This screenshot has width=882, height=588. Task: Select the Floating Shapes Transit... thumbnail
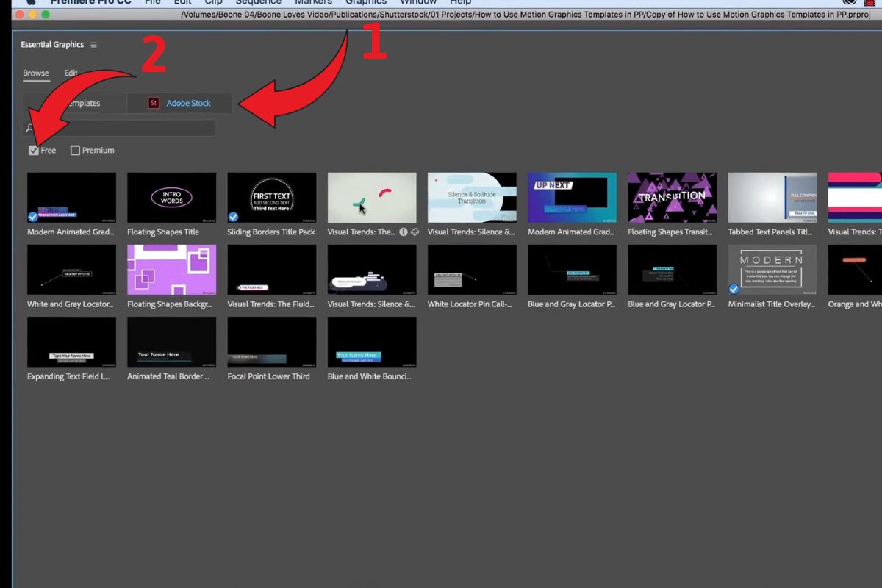[x=672, y=198]
